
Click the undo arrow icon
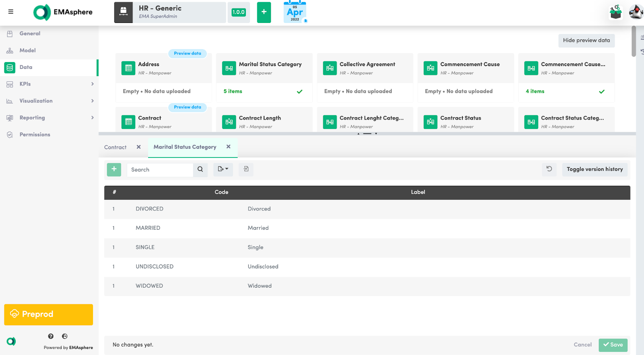point(549,169)
